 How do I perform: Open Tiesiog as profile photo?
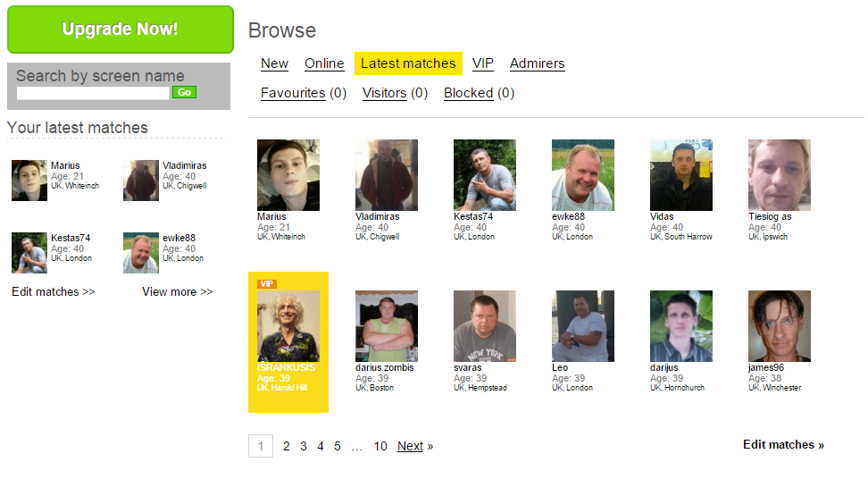tap(780, 175)
